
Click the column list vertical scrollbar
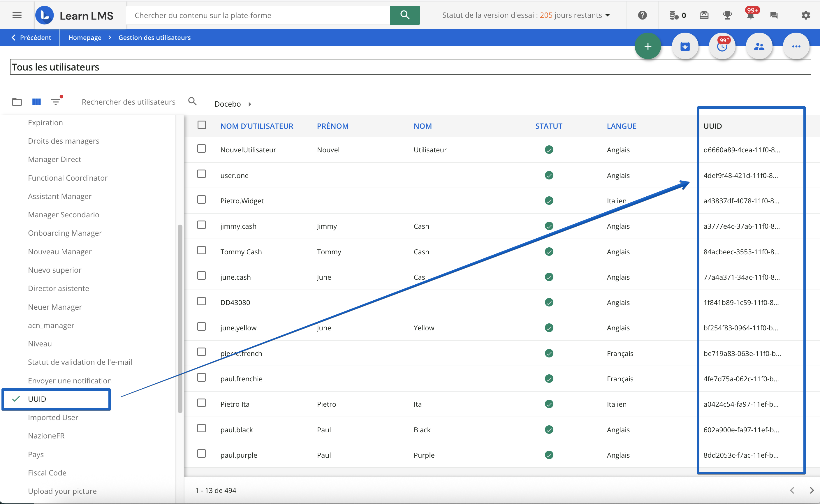[x=180, y=318]
